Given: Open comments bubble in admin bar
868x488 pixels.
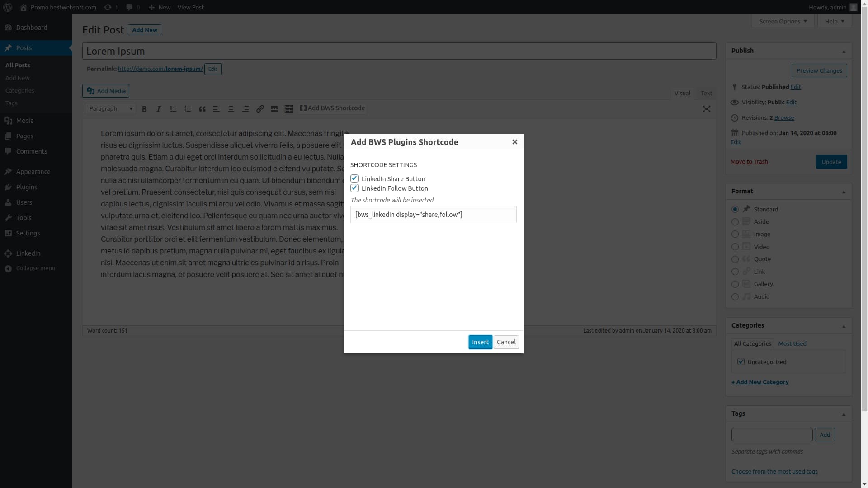Looking at the screenshot, I should (133, 7).
